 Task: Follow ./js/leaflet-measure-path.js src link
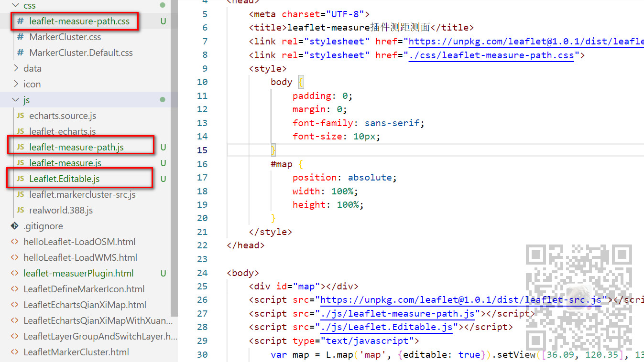pyautogui.click(x=398, y=314)
